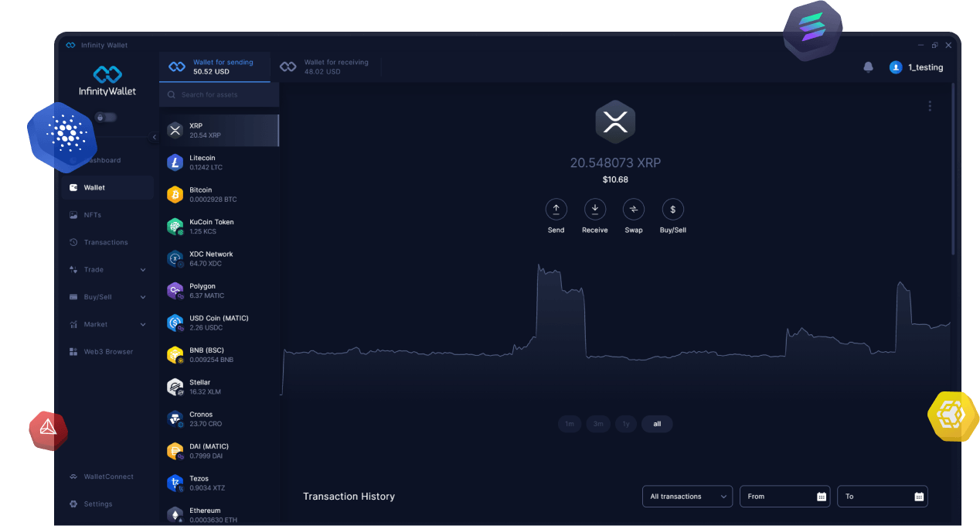The width and height of the screenshot is (980, 526).
Task: Open the All transactions dropdown
Action: [687, 497]
